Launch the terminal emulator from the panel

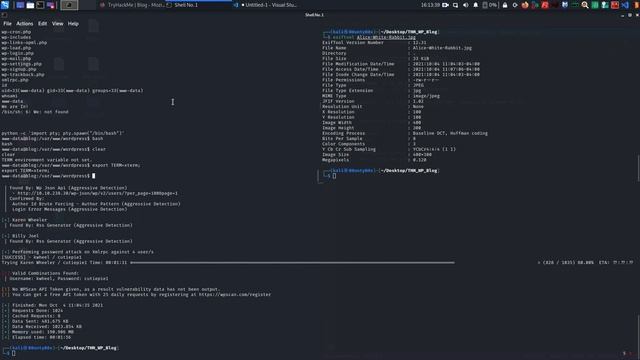click(40, 5)
